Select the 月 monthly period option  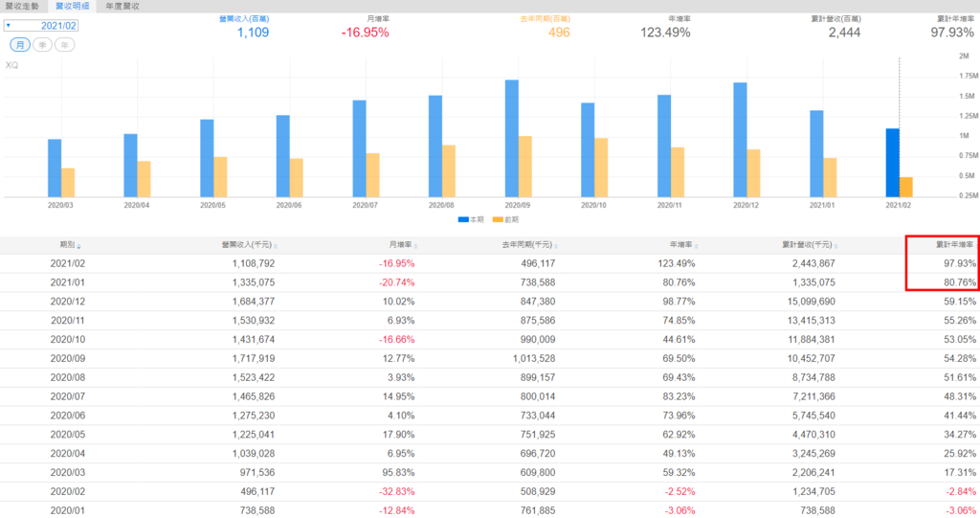pyautogui.click(x=20, y=45)
